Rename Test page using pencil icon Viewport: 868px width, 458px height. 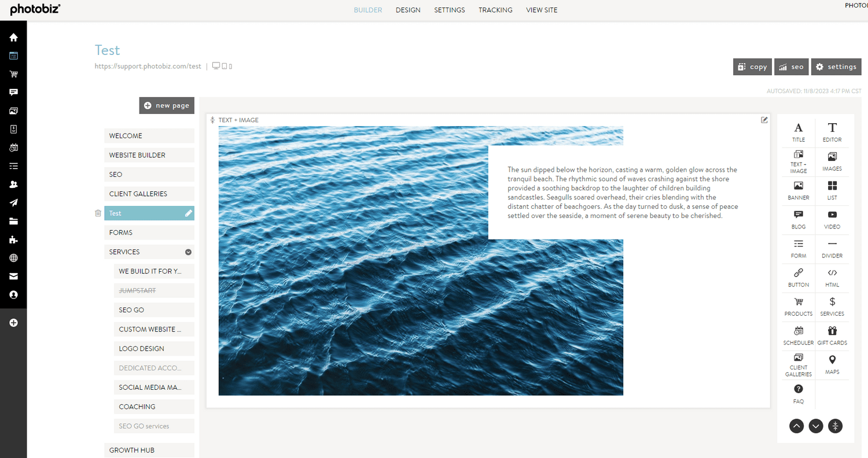[x=188, y=213]
